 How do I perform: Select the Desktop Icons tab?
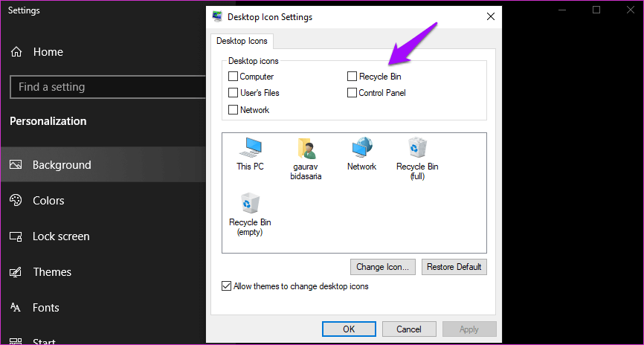242,41
